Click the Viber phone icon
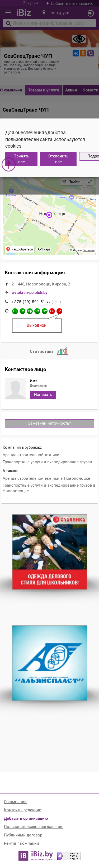This screenshot has width=99, height=868. pos(91,53)
